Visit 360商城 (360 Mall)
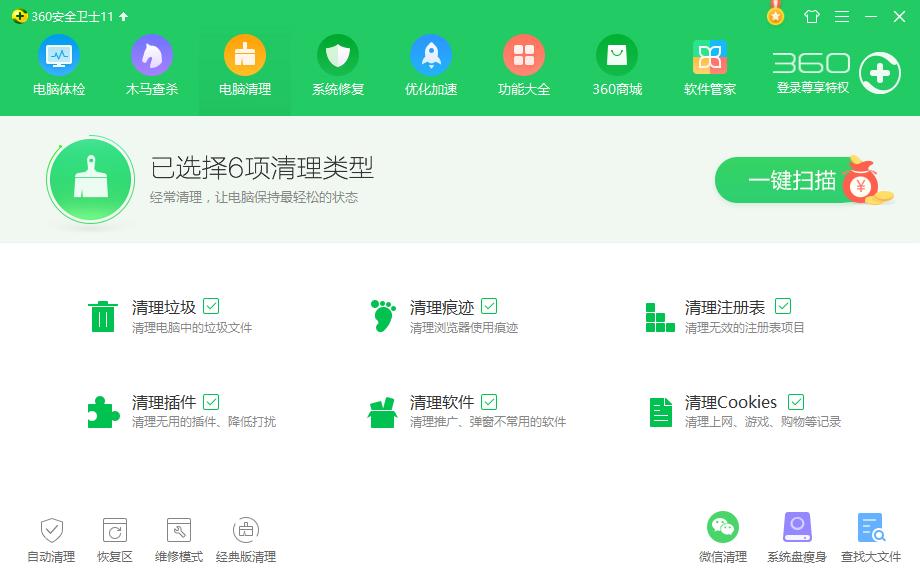Image resolution: width=920 pixels, height=580 pixels. click(x=616, y=65)
